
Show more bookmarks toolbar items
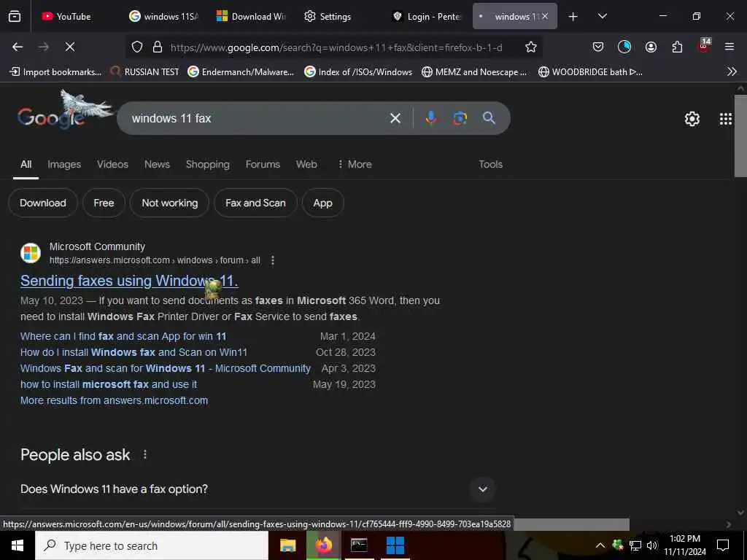pyautogui.click(x=732, y=72)
